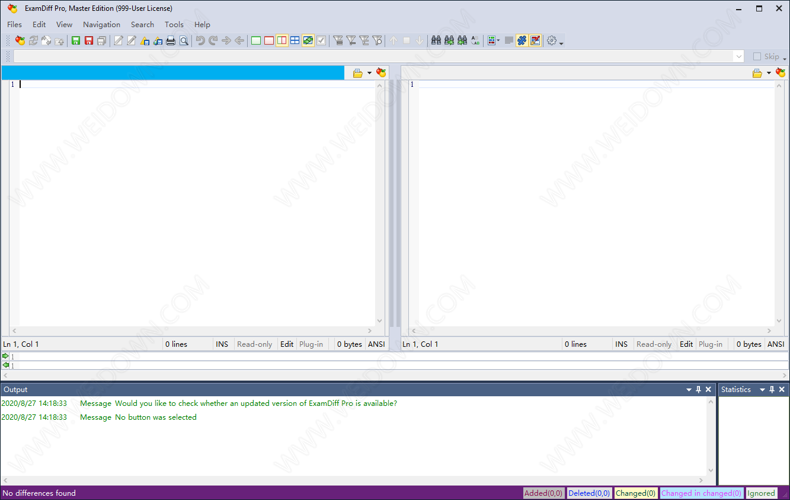This screenshot has height=500, width=790.
Task: Toggle the highlighted blue plug-in puzzle button
Action: (522, 41)
